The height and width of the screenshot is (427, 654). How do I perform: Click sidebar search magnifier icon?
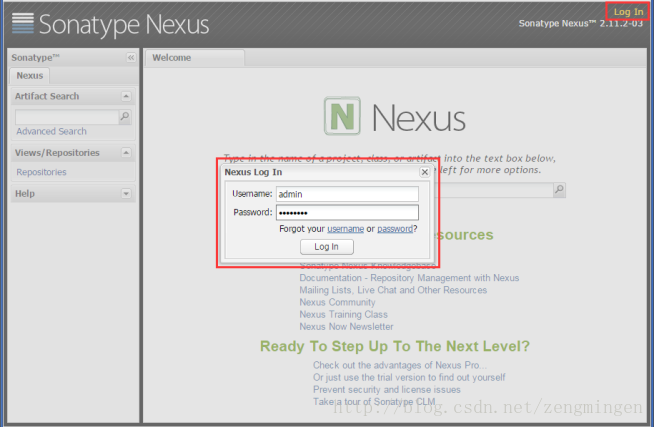[125, 116]
